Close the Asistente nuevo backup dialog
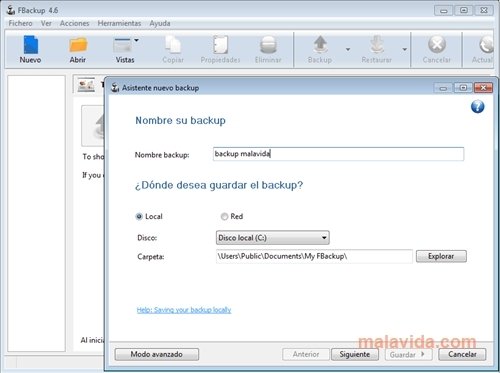 click(483, 88)
